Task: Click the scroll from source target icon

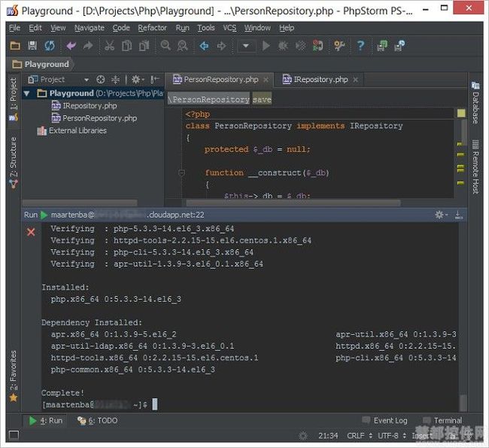Action: pyautogui.click(x=100, y=80)
